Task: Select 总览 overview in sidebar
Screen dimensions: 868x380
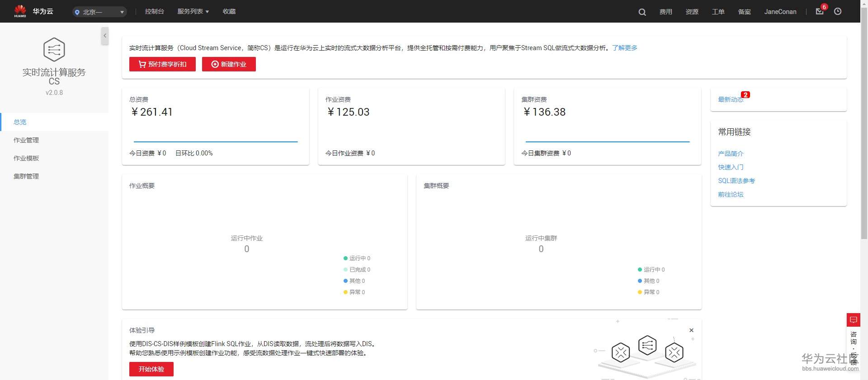Action: coord(54,122)
